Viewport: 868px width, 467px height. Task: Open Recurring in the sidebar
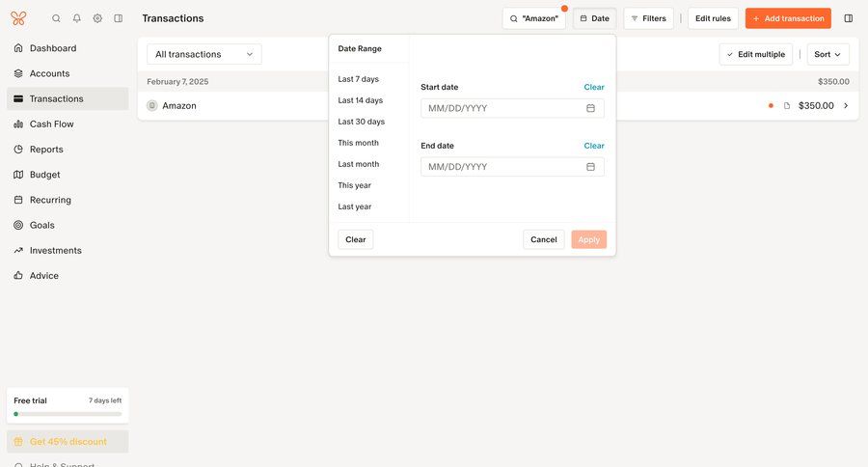68,200
